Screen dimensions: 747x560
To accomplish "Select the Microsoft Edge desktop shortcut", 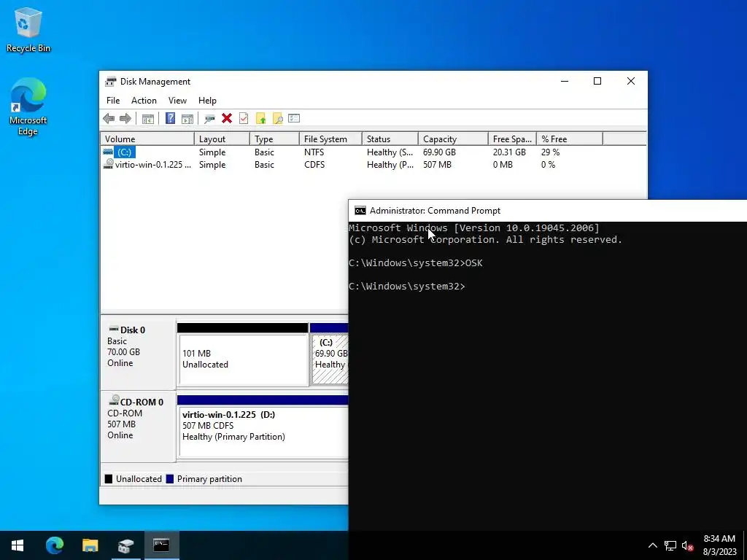I will click(28, 106).
